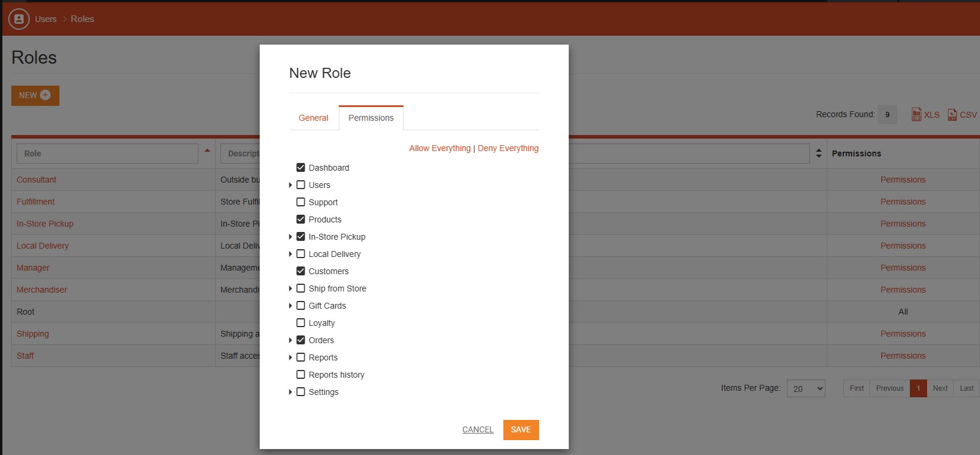This screenshot has height=455, width=980.
Task: Expand the Users permission tree
Action: point(291,185)
